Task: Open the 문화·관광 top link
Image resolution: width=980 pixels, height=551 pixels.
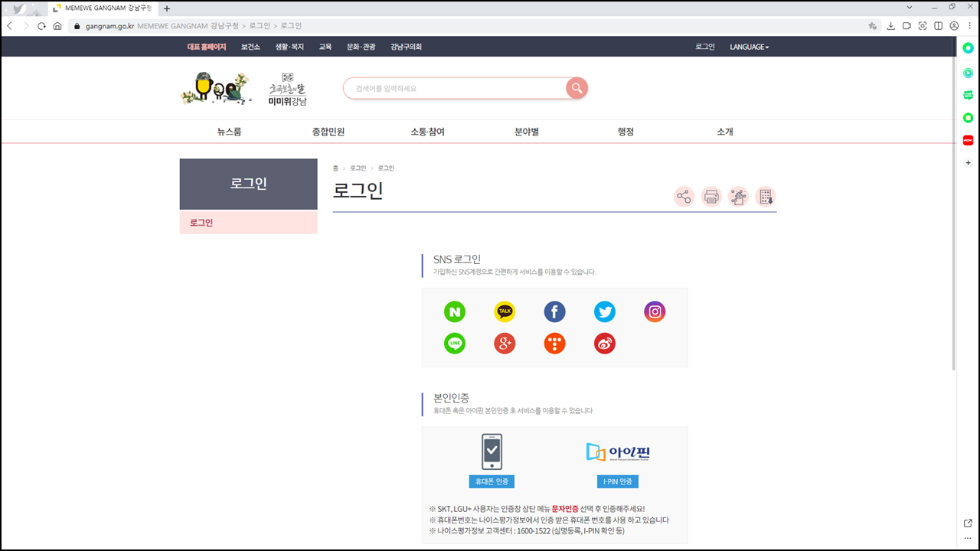Action: click(x=361, y=47)
